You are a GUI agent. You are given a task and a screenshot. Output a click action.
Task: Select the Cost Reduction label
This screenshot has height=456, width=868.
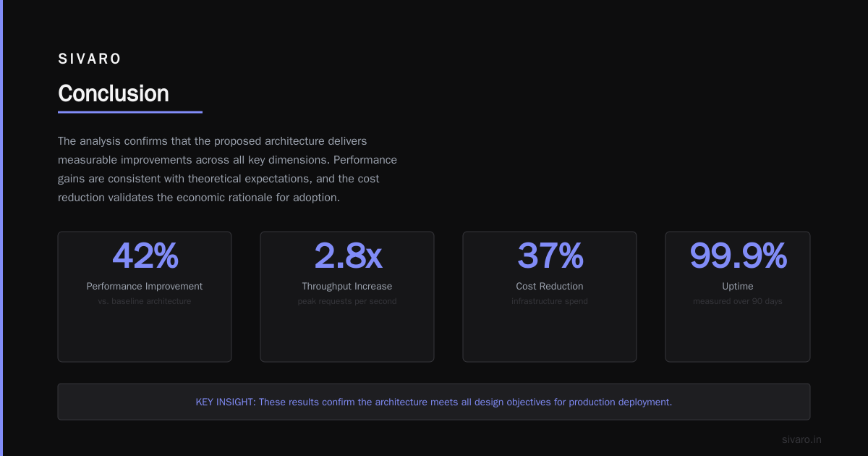(x=550, y=286)
